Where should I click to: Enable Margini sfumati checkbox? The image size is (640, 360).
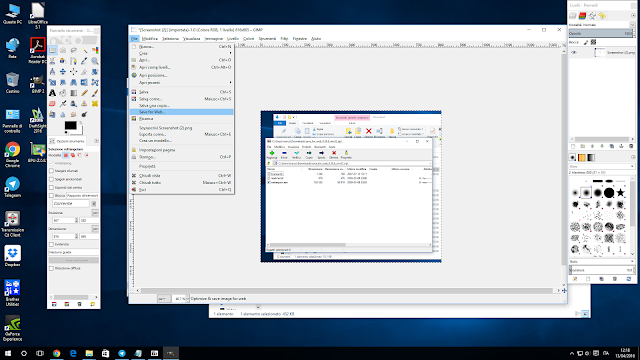[51, 171]
